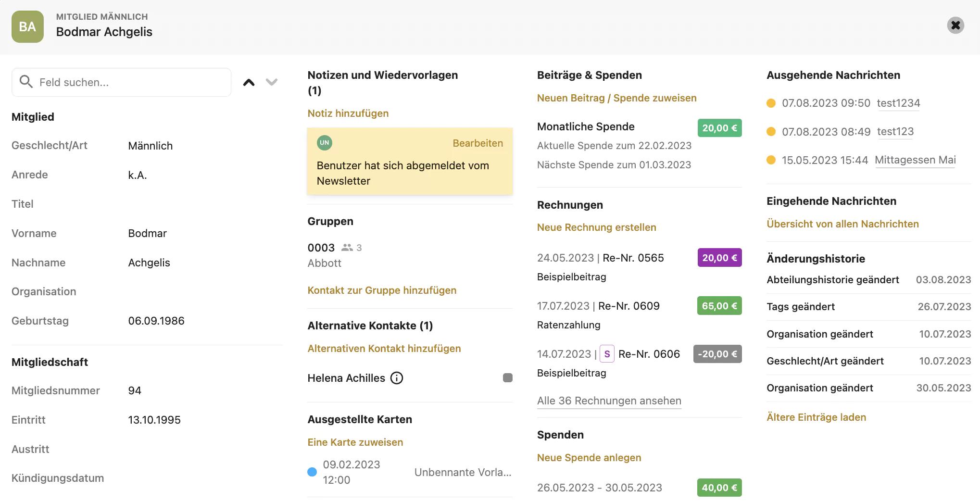Click the S badge on invoice 0606
Image resolution: width=980 pixels, height=502 pixels.
[607, 354]
